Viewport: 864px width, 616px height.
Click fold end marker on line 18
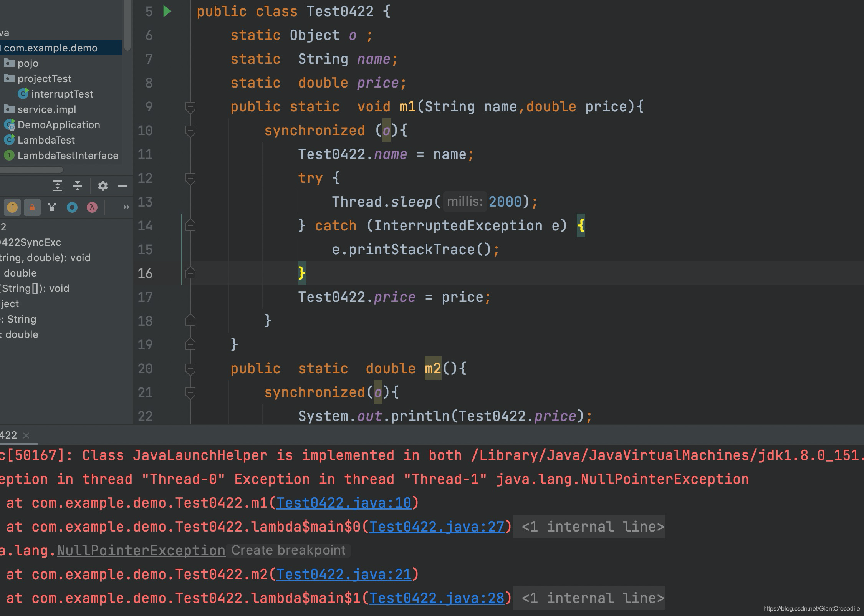(x=190, y=321)
